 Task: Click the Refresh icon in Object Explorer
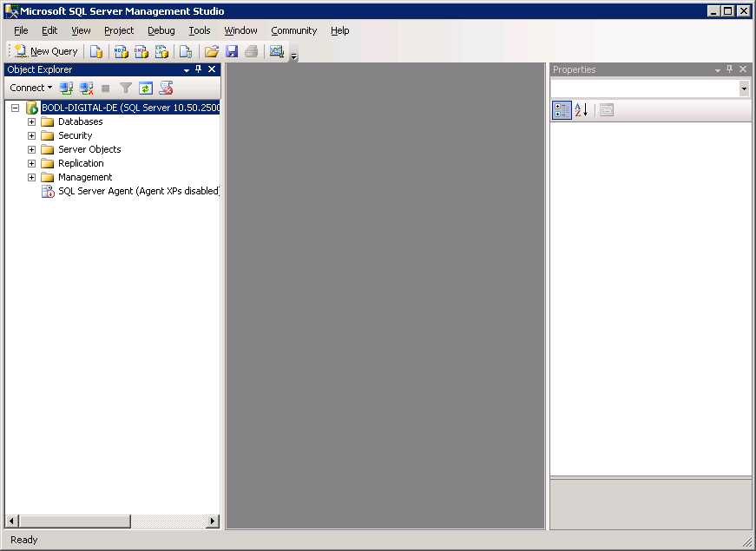146,88
